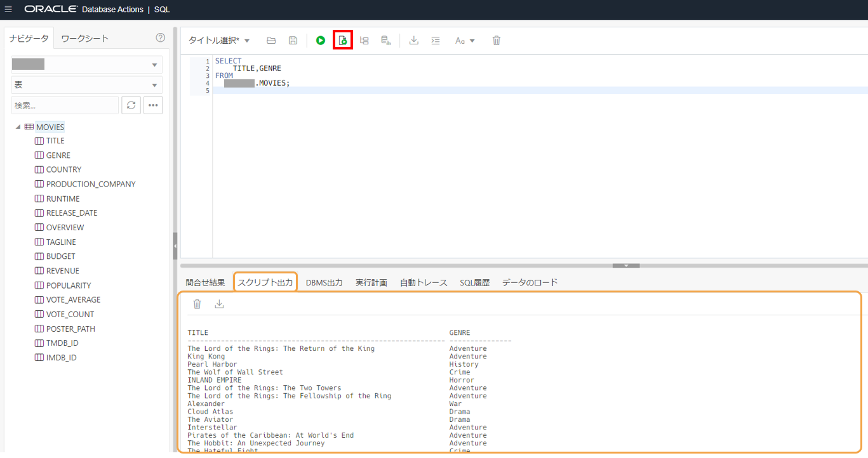The height and width of the screenshot is (458, 868).
Task: Open a saved worksheet via the folder icon
Action: point(270,40)
